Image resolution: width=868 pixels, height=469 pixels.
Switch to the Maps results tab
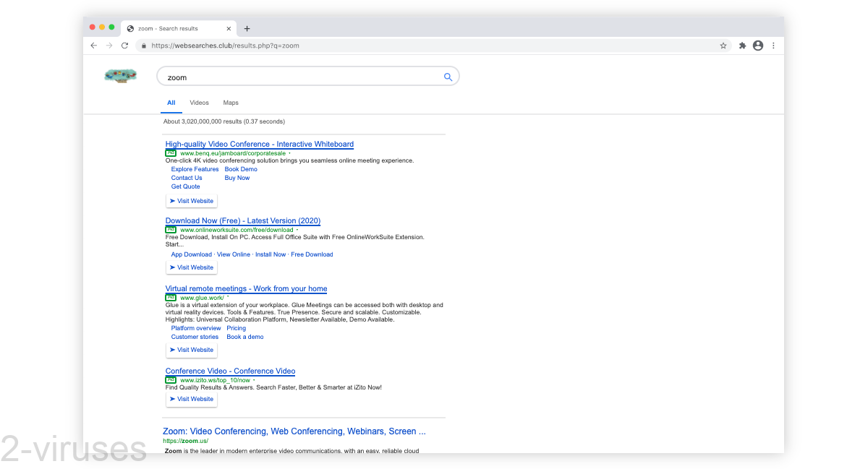pyautogui.click(x=231, y=102)
